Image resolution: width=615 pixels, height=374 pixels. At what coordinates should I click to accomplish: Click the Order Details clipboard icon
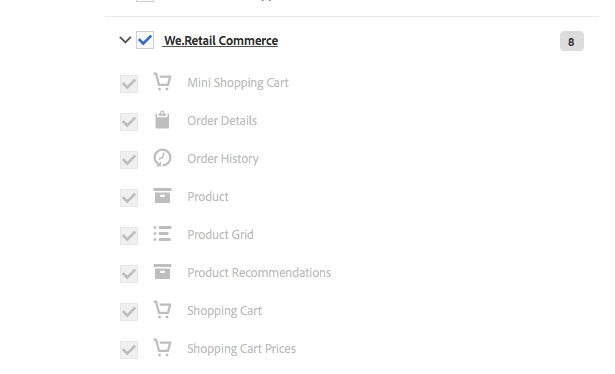[162, 120]
